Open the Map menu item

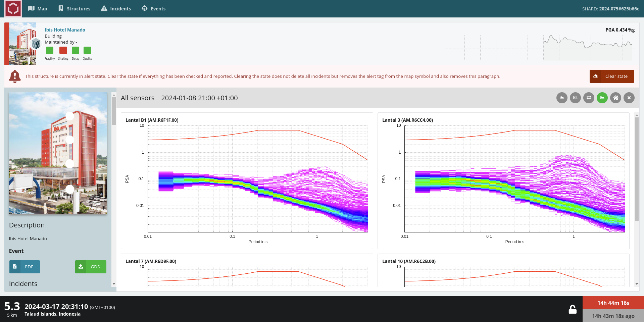pyautogui.click(x=38, y=9)
